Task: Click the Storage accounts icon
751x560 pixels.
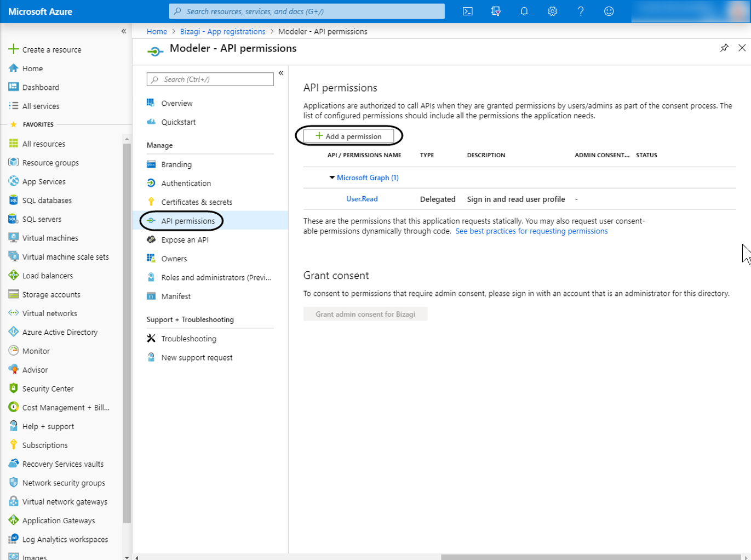Action: point(14,294)
